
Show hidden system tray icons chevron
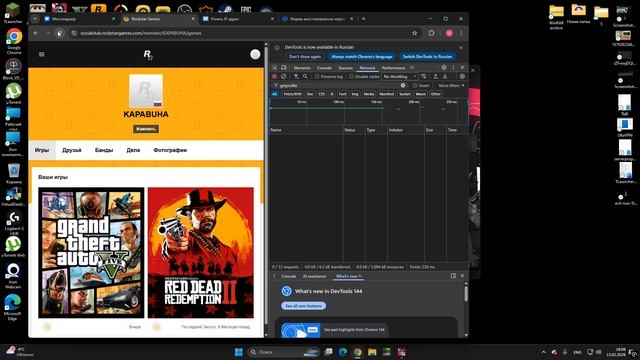tap(543, 352)
